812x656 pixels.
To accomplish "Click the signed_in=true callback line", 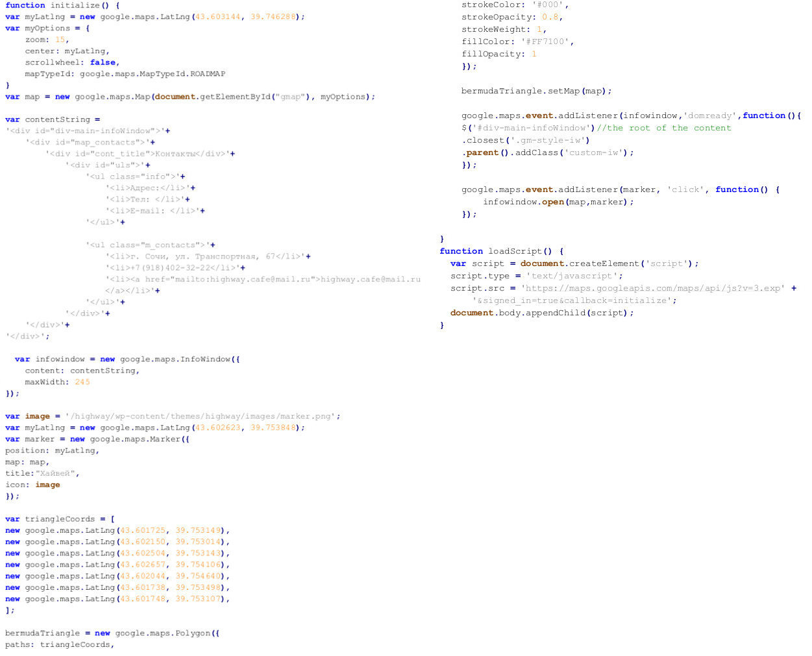I will [574, 301].
